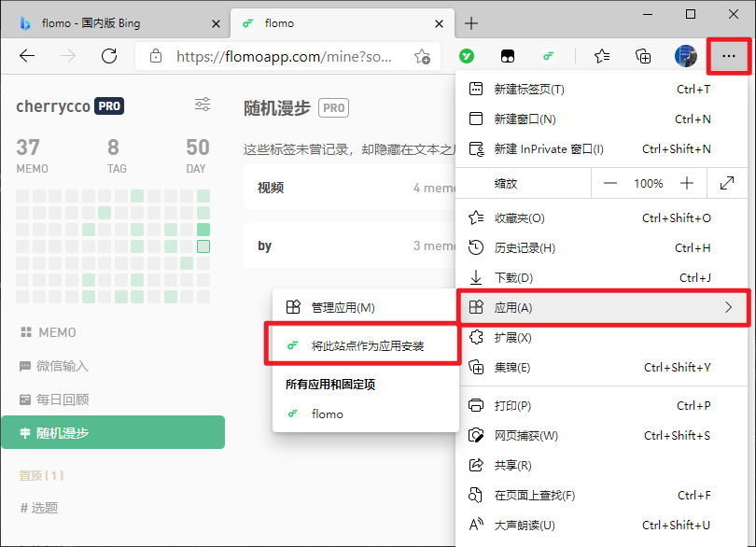756x547 pixels.
Task: Click the browser back arrow
Action: (x=27, y=56)
